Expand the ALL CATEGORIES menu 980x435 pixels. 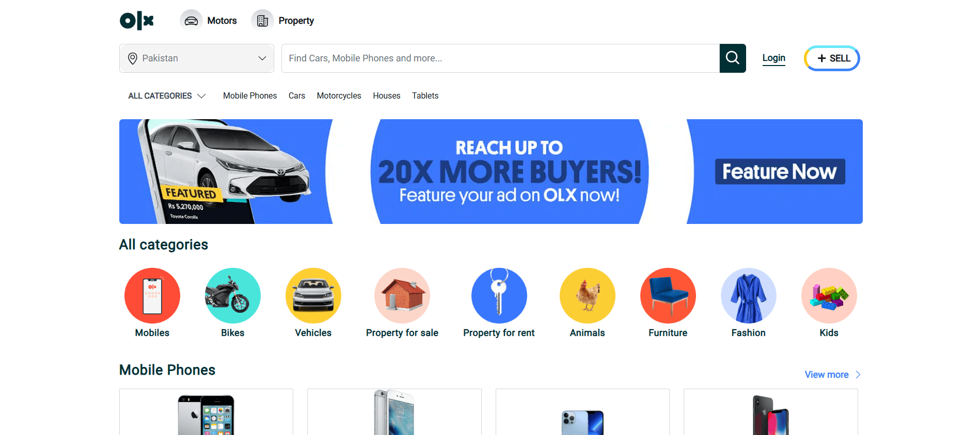point(167,96)
